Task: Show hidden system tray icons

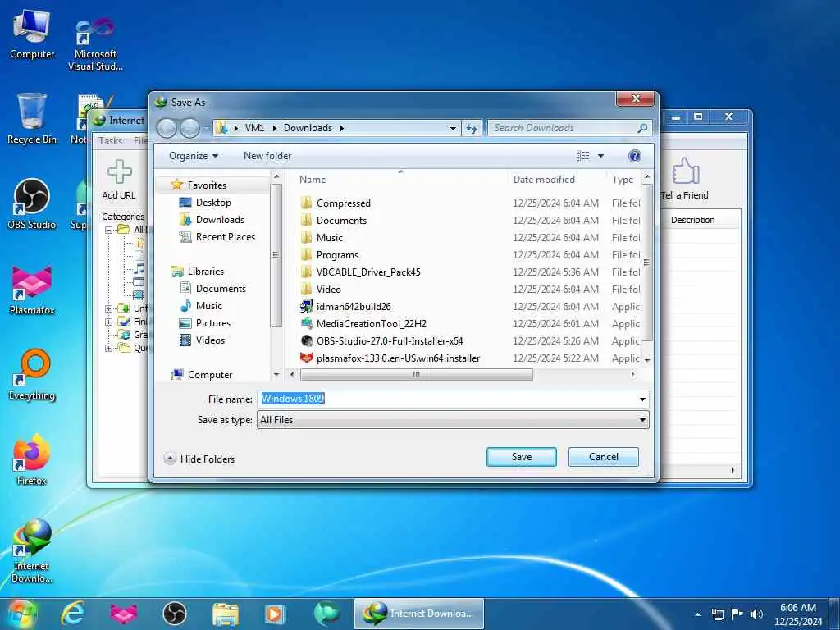Action: (697, 614)
